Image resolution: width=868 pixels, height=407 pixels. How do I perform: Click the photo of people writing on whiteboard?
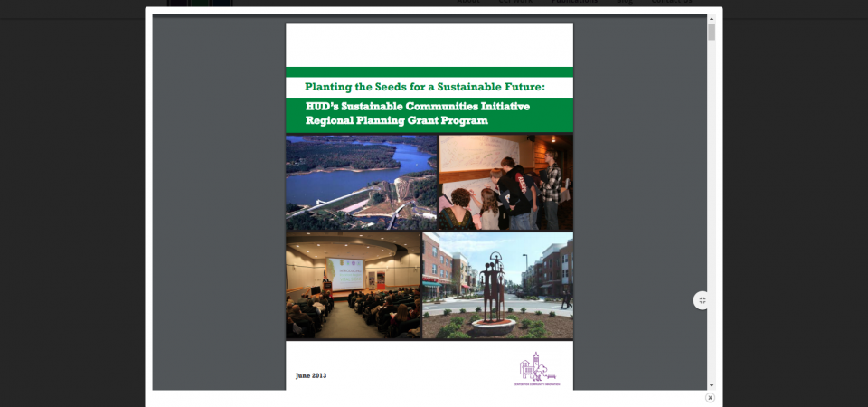(x=506, y=183)
